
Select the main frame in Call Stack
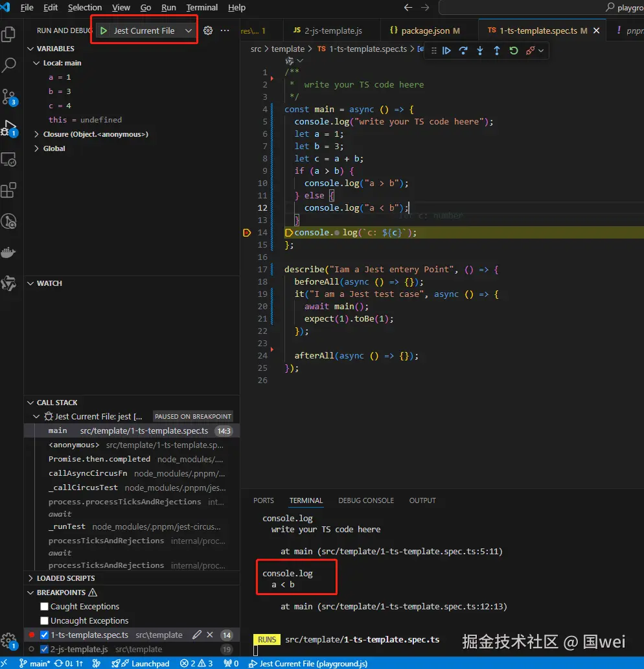(58, 430)
